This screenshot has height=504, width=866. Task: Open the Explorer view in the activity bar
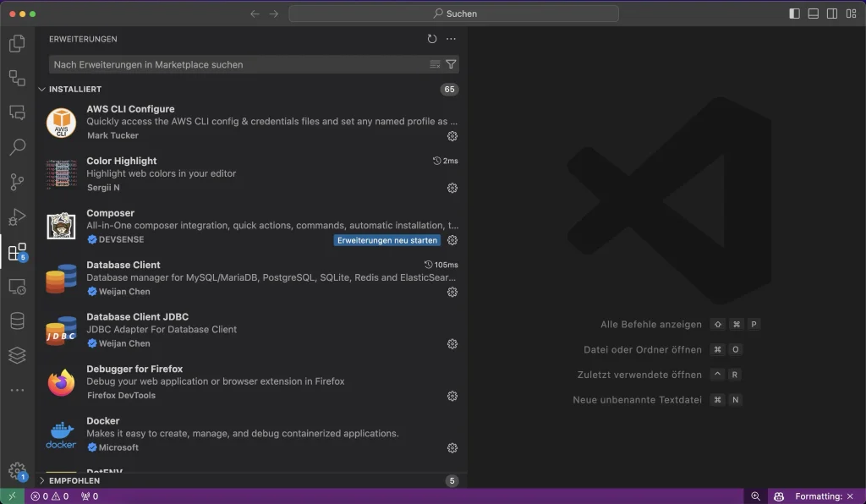click(x=17, y=43)
